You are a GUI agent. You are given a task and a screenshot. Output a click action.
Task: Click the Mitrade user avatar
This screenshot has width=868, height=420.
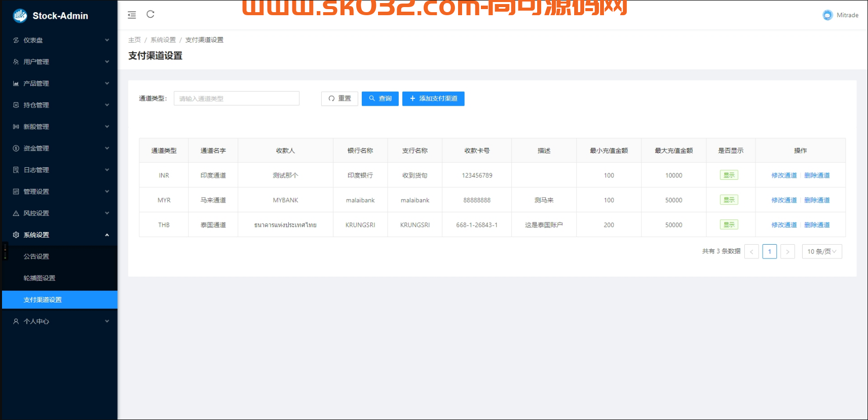point(827,15)
